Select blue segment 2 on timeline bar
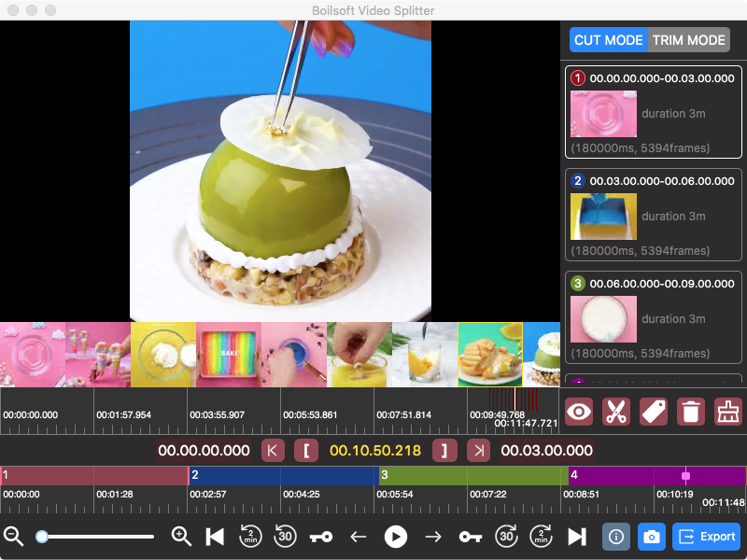Image resolution: width=747 pixels, height=560 pixels. [284, 475]
